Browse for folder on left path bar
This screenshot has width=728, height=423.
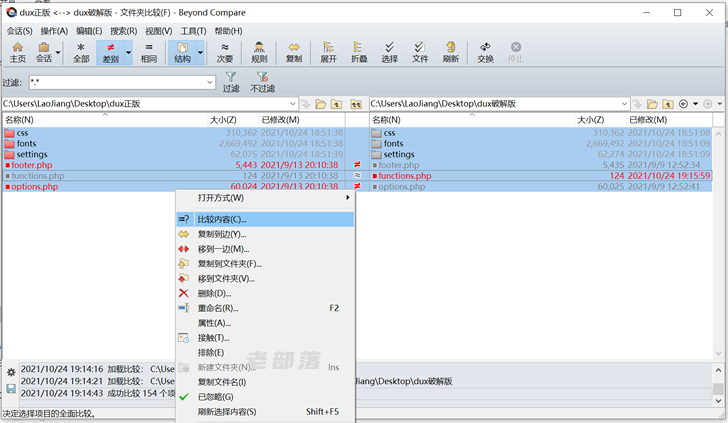pyautogui.click(x=320, y=104)
